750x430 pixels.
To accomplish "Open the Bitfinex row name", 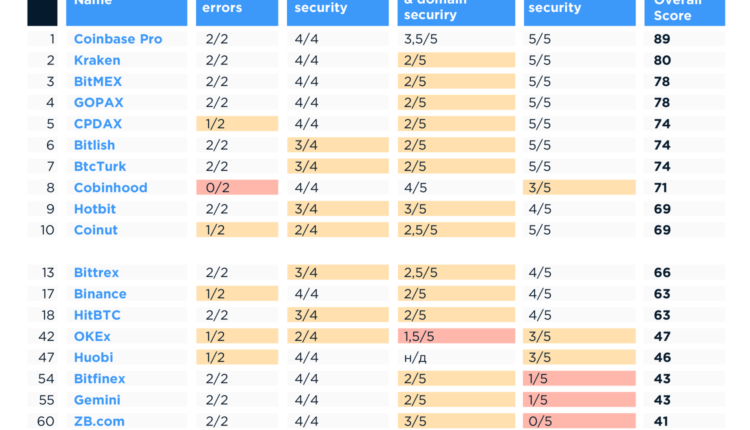I will coord(100,379).
